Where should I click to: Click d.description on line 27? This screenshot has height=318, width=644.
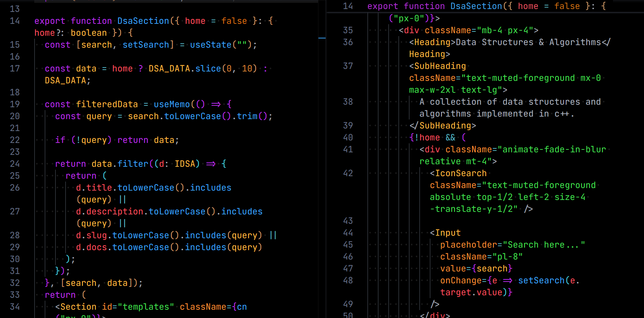[x=110, y=212]
